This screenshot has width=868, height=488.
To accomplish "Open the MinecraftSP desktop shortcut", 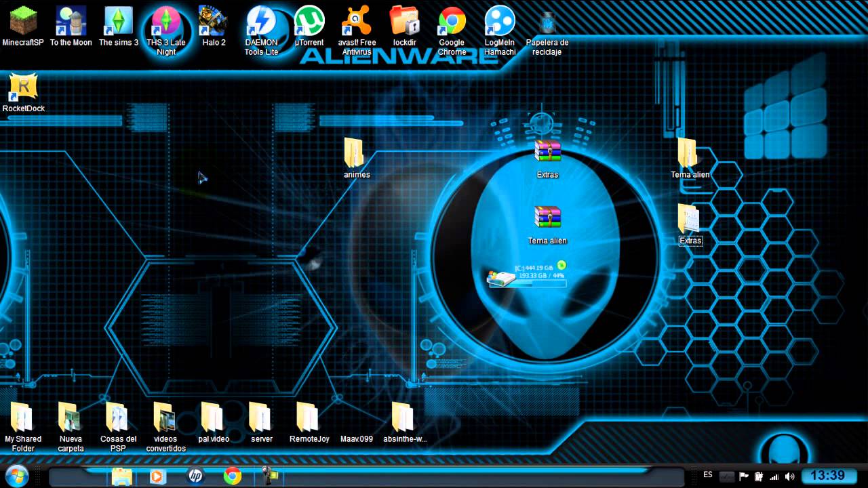I will [23, 26].
